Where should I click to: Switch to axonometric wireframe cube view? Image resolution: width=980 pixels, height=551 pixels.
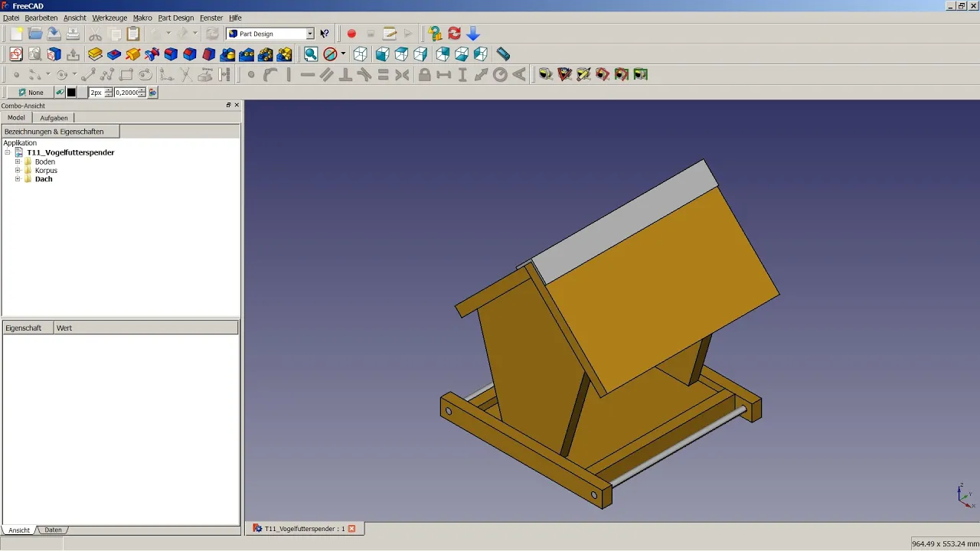coord(360,54)
